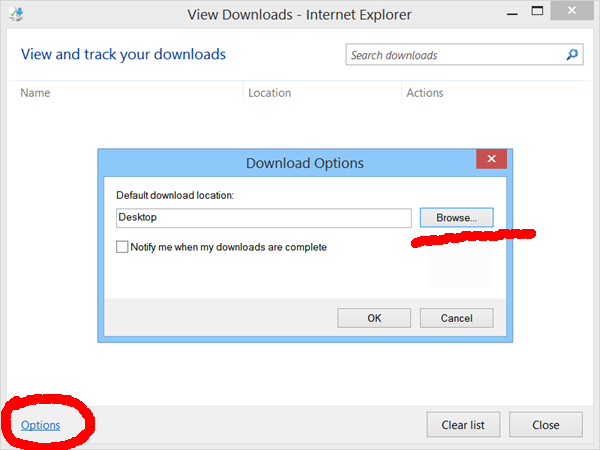This screenshot has height=450, width=600.
Task: Click the Close button in View Downloads
Action: tap(546, 425)
